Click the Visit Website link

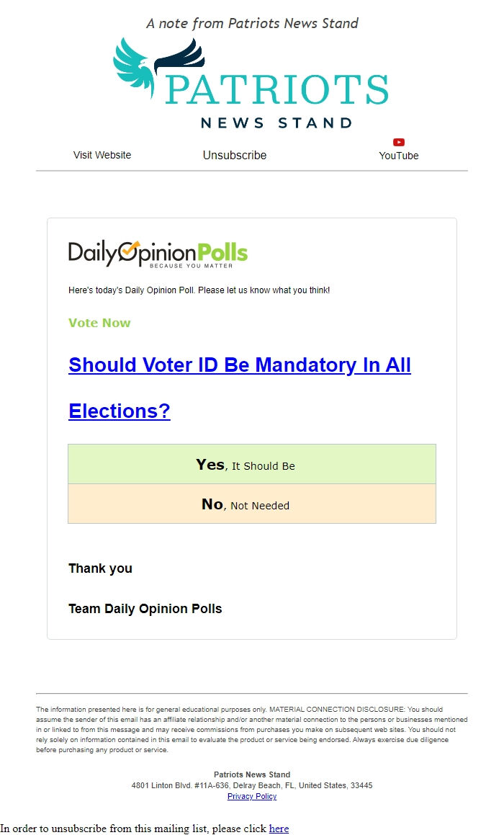click(102, 155)
